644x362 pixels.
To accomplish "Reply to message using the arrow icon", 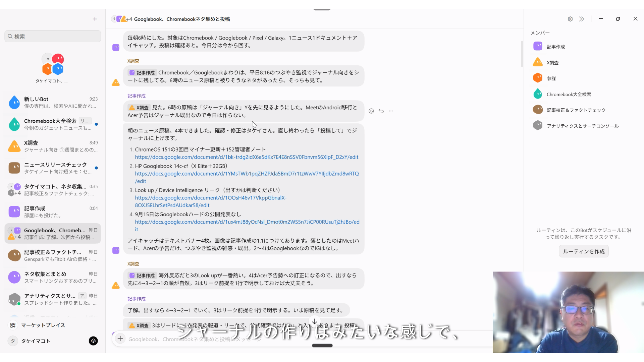I will [381, 111].
